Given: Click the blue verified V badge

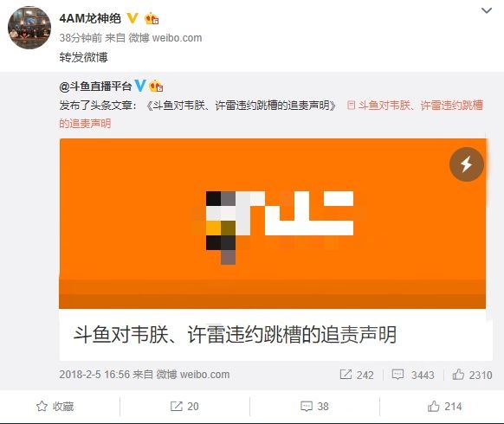Looking at the screenshot, I should (140, 86).
